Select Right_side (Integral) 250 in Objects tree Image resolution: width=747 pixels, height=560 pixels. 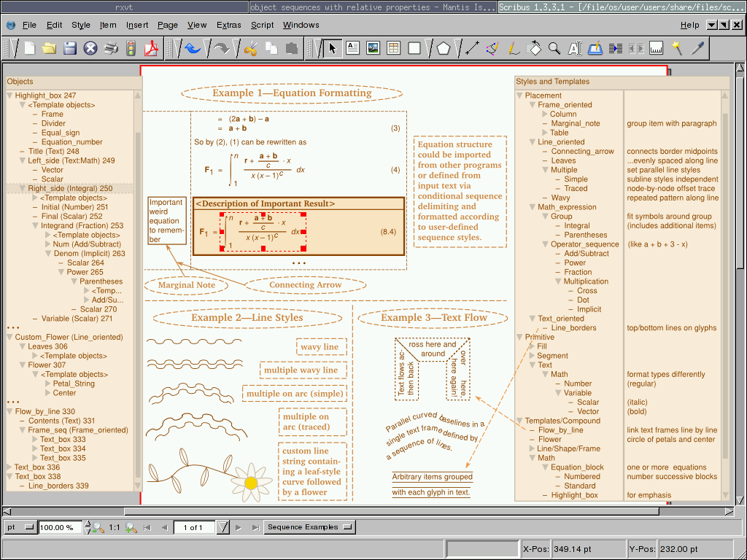(x=70, y=189)
